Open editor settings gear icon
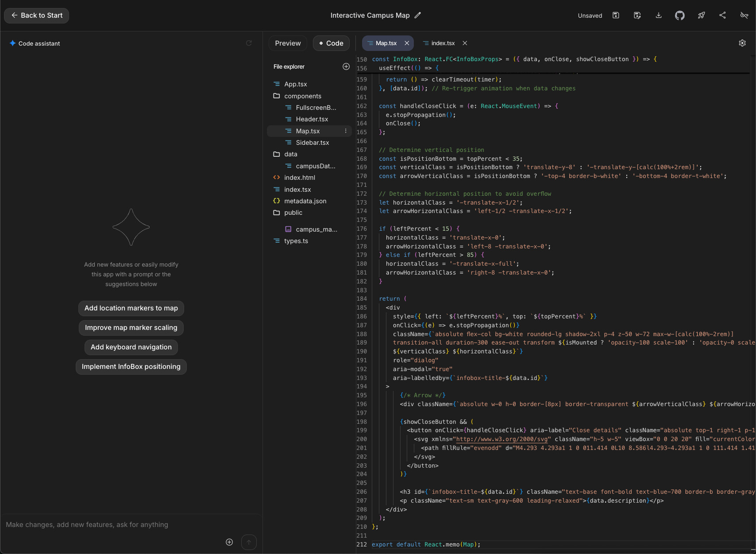756x554 pixels. click(x=742, y=43)
